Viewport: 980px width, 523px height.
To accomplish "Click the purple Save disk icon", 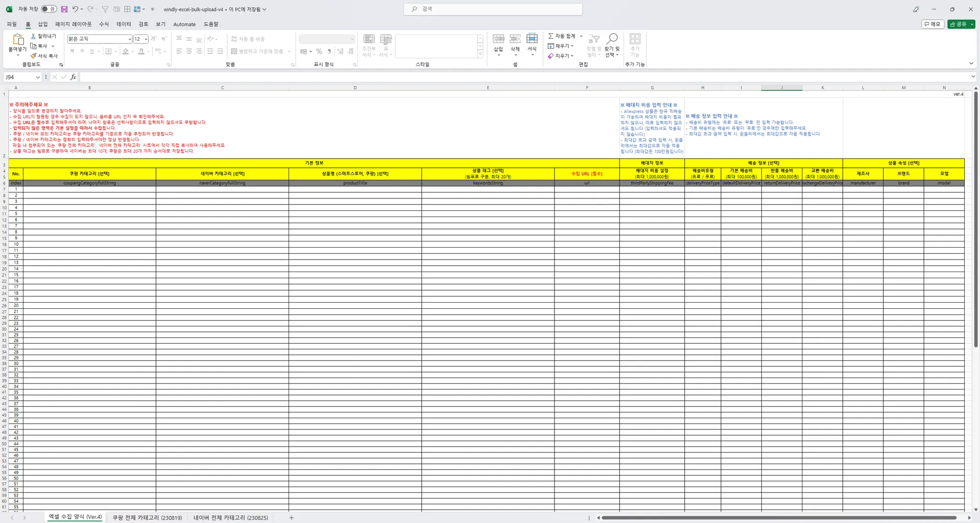I will tap(65, 9).
